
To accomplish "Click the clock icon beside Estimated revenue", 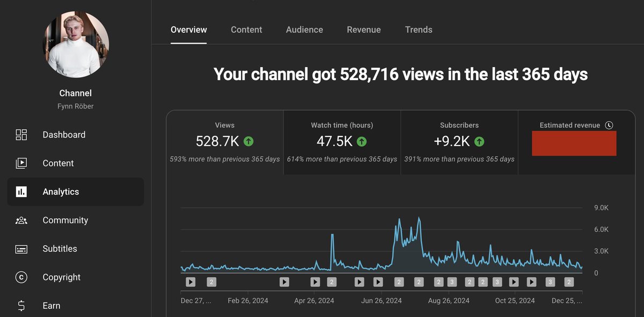I will pyautogui.click(x=609, y=125).
